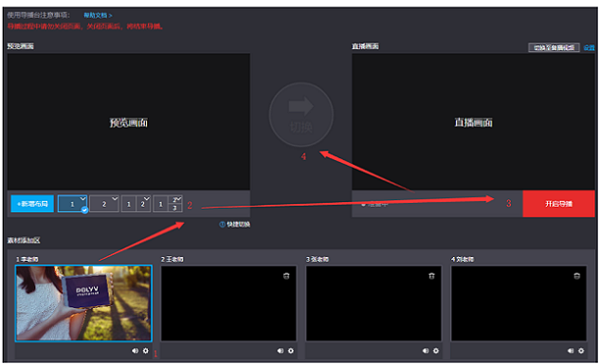Mute audio for source 1 feed
Image resolution: width=599 pixels, height=364 pixels.
click(135, 350)
